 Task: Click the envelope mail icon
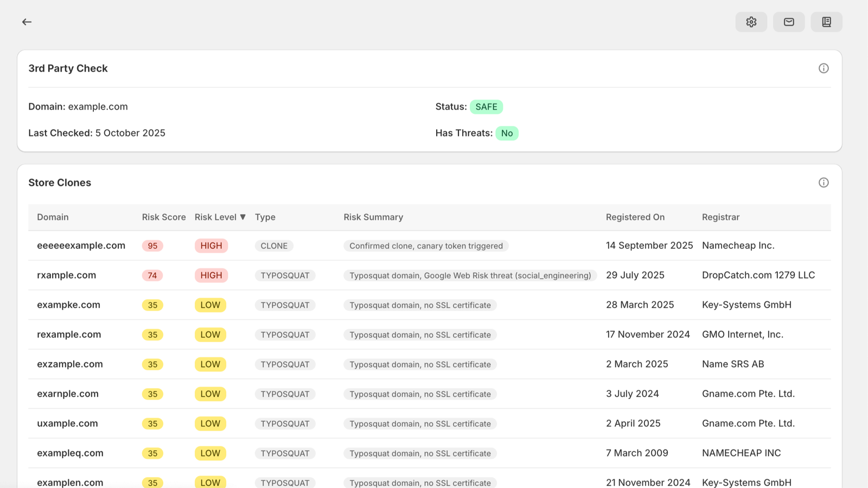pos(789,22)
